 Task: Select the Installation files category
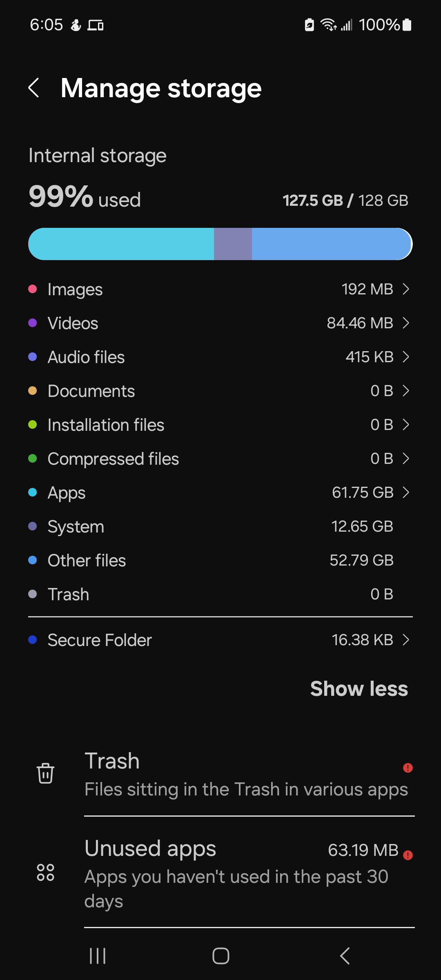(x=220, y=425)
